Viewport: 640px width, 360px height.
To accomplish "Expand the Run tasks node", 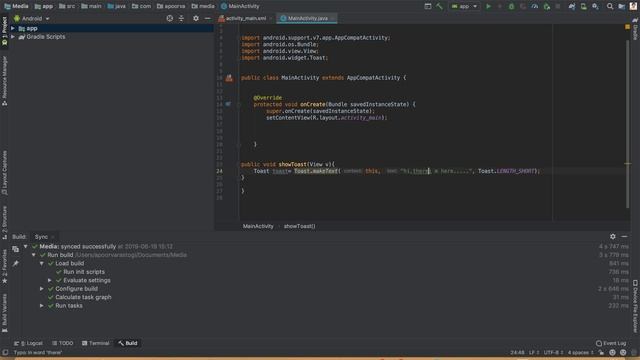I will (x=42, y=306).
